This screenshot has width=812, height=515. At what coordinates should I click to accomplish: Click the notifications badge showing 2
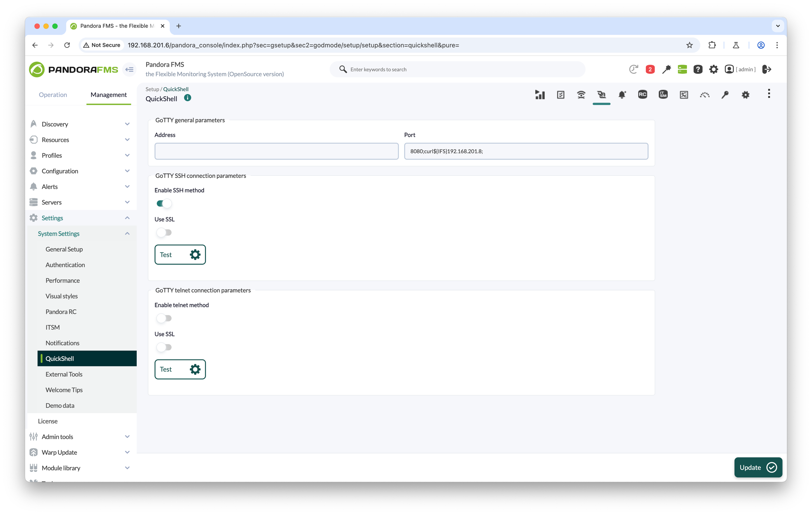click(650, 69)
